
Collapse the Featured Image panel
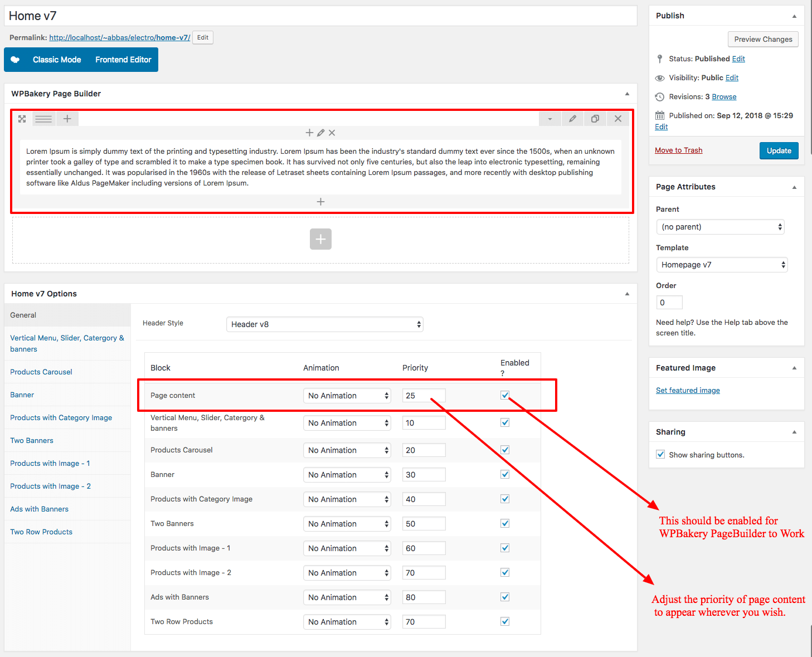[794, 368]
